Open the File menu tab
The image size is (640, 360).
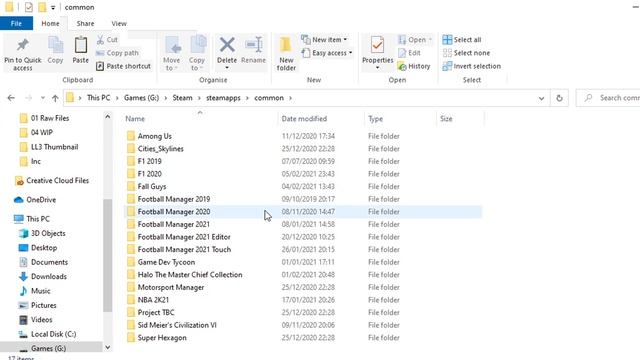click(x=16, y=23)
